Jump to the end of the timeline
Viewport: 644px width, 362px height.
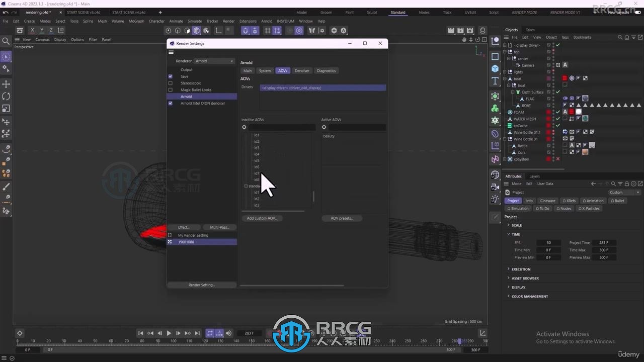pos(197,333)
